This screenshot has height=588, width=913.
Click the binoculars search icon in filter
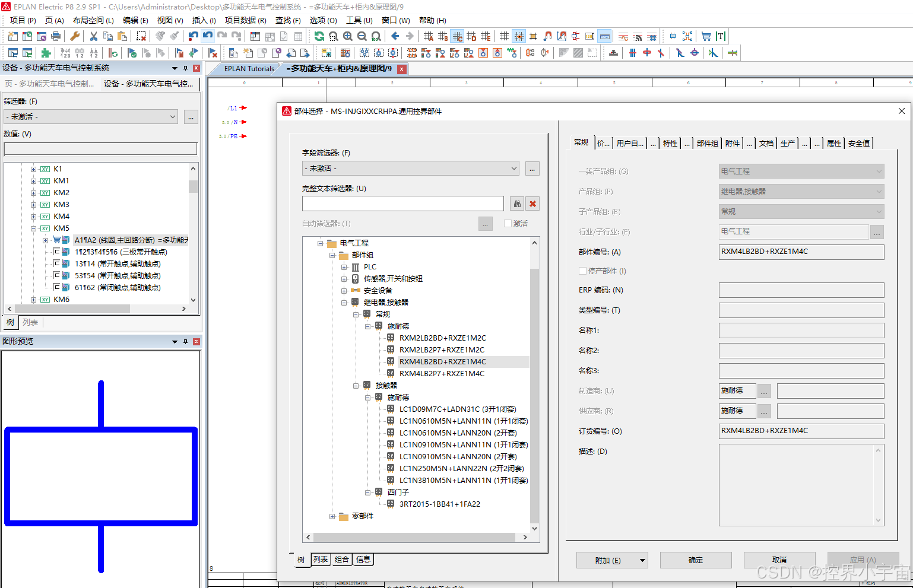click(x=517, y=204)
